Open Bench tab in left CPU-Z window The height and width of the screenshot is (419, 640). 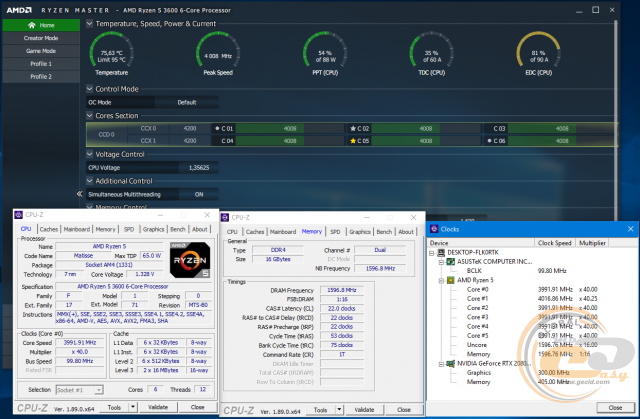[x=178, y=229]
